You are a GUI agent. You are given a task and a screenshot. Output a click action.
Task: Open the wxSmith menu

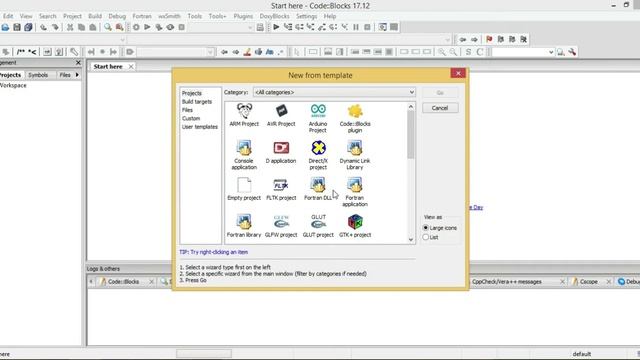(x=169, y=16)
